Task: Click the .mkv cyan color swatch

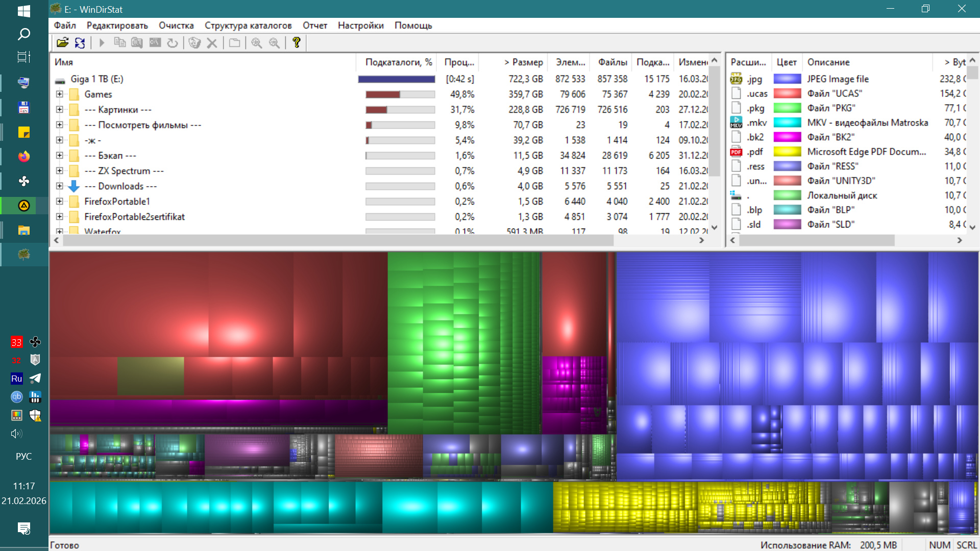Action: 787,122
